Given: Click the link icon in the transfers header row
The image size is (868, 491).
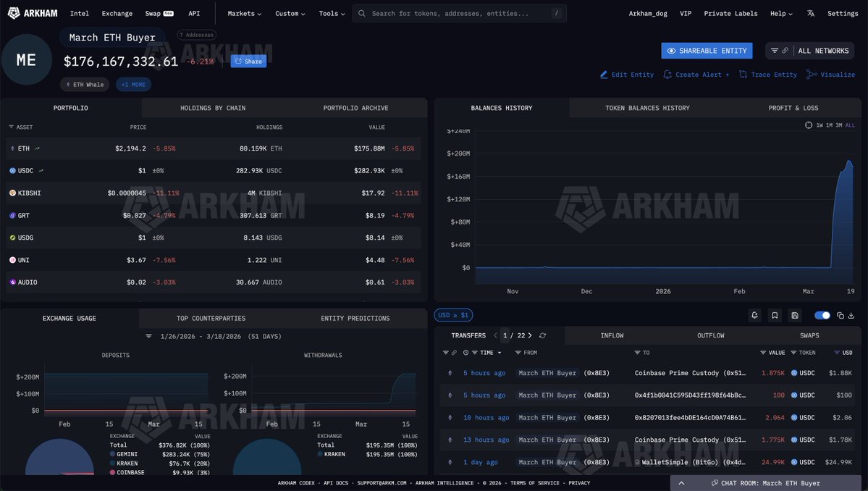Looking at the screenshot, I should click(454, 353).
